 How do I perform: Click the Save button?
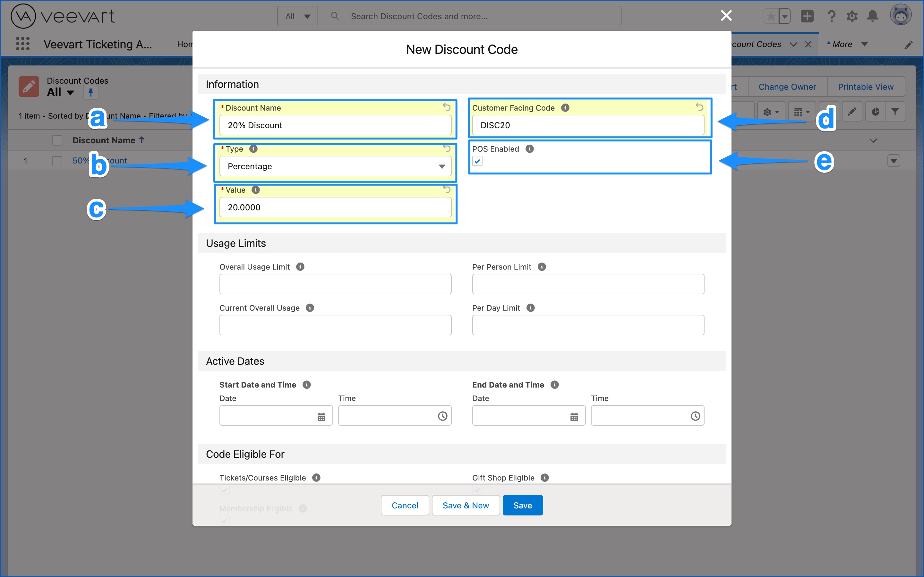522,505
